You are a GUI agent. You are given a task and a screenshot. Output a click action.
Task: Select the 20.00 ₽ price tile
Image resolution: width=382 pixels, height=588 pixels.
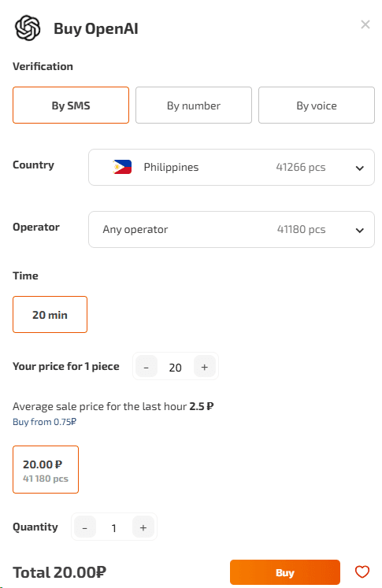click(46, 469)
